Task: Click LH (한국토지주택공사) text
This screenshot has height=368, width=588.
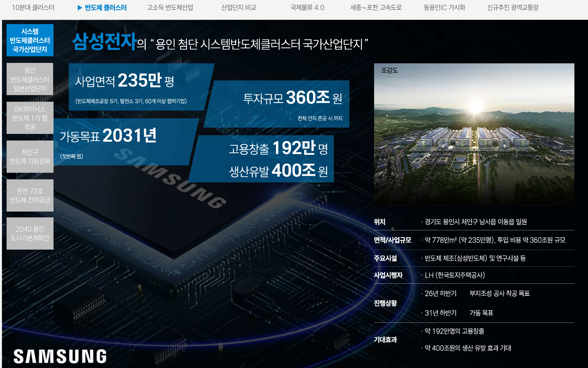Action: [x=455, y=275]
